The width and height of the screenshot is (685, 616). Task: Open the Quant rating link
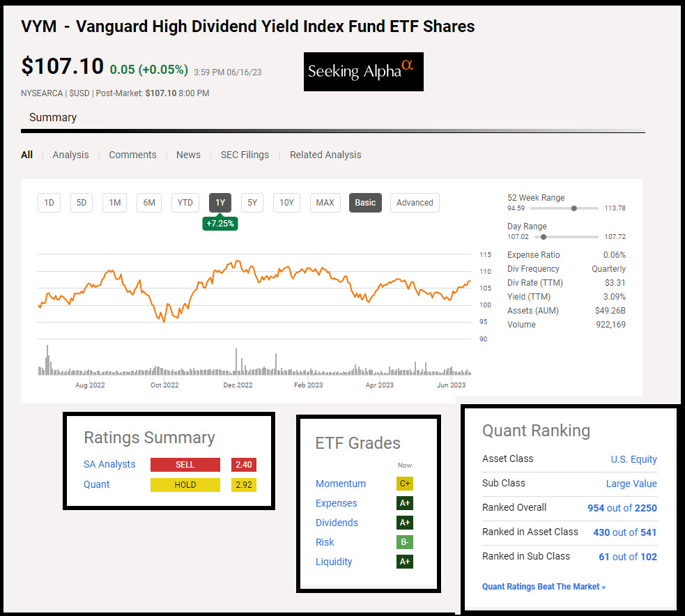(x=97, y=484)
